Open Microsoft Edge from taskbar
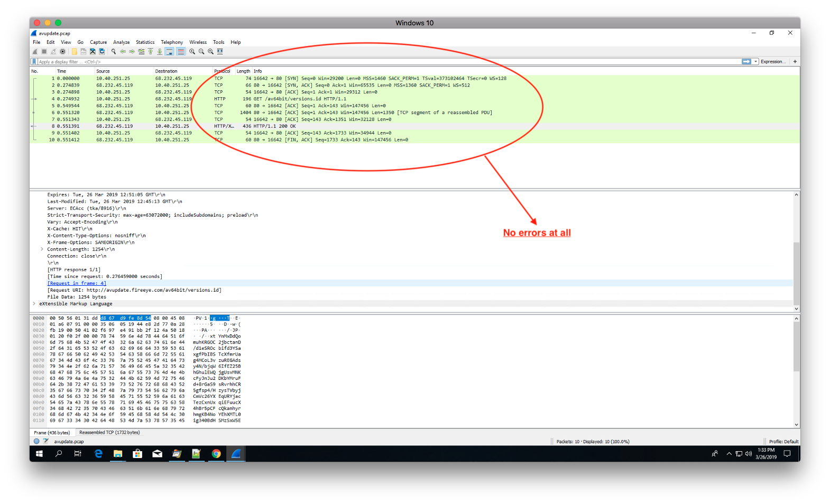This screenshot has height=504, width=830. pos(98,454)
